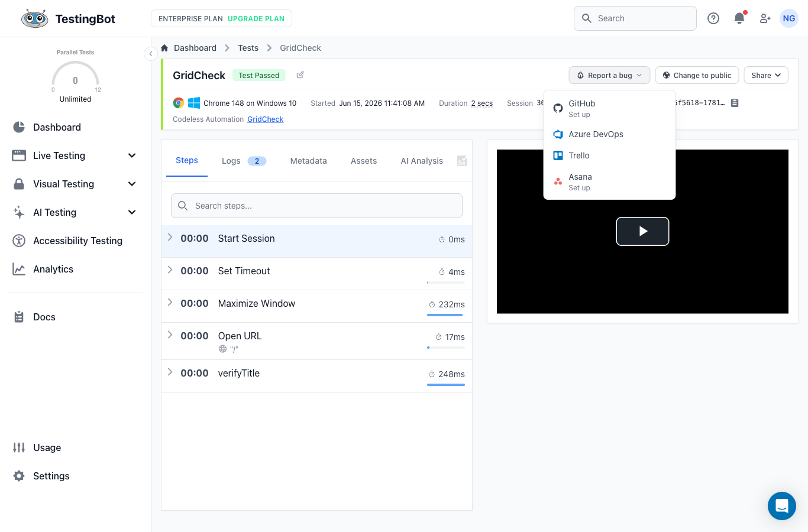
Task: Click the verifyTitle duration bar
Action: point(446,385)
